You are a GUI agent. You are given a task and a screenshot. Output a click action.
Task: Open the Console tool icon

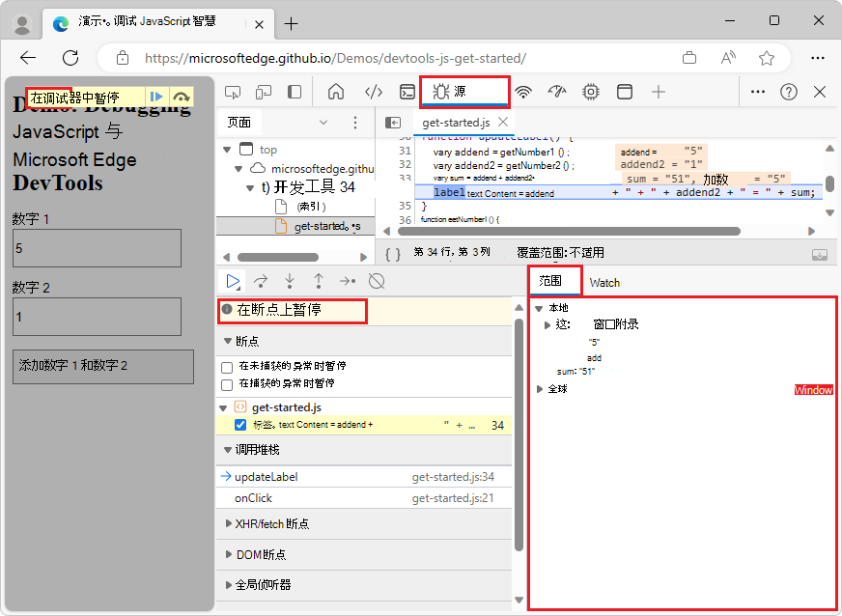407,92
